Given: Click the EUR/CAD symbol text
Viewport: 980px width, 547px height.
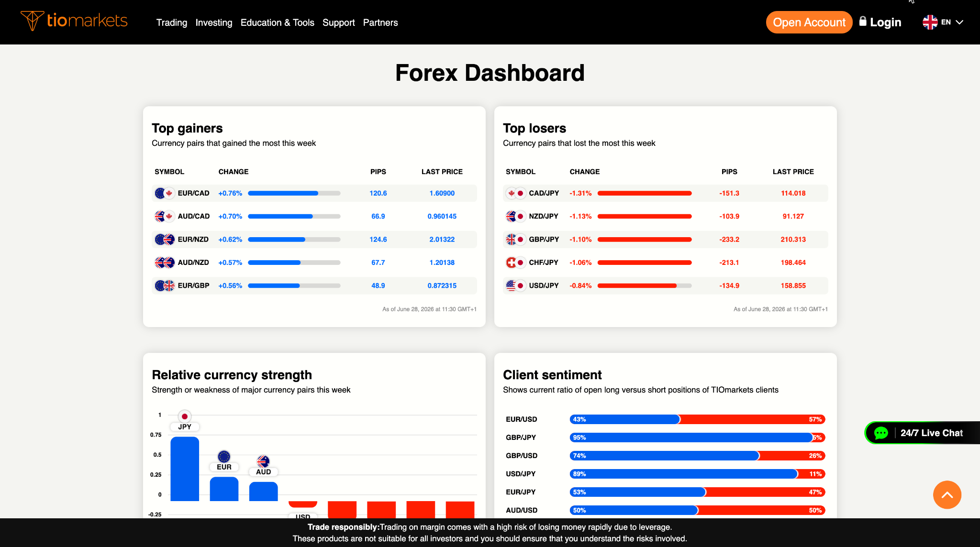Looking at the screenshot, I should click(x=194, y=193).
